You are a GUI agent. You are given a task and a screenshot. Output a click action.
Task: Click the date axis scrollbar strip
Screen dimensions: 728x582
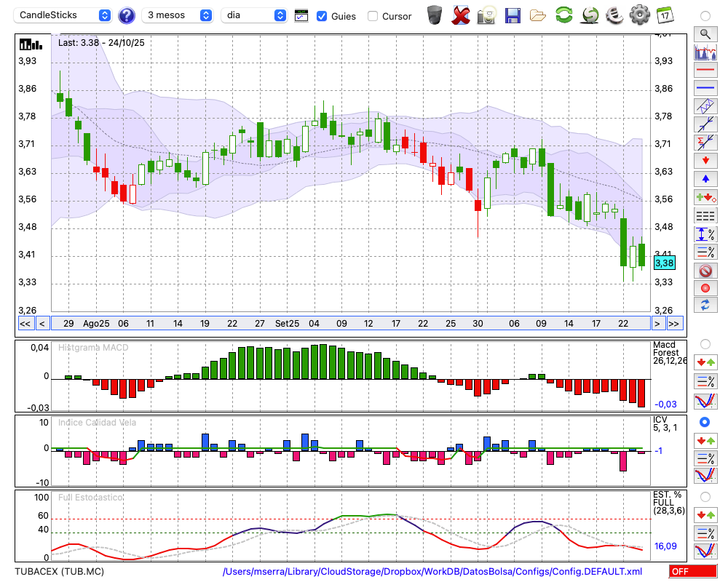tap(351, 324)
